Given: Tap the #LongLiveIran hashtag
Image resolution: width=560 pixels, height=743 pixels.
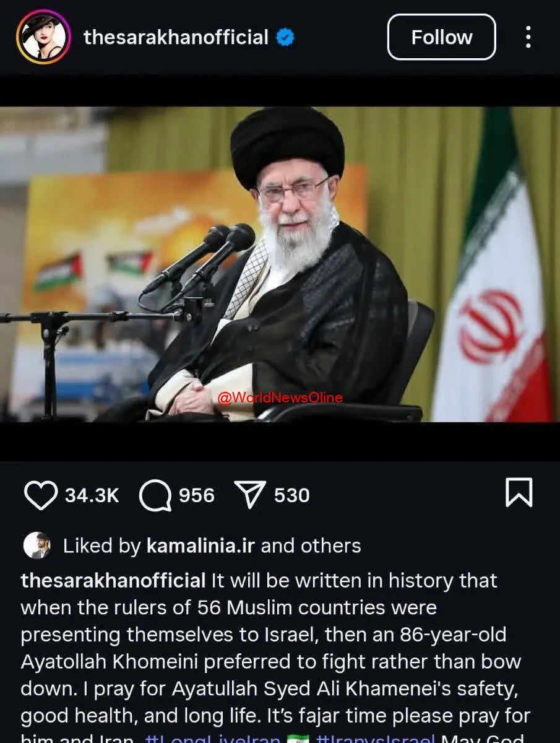Looking at the screenshot, I should click(x=213, y=736).
